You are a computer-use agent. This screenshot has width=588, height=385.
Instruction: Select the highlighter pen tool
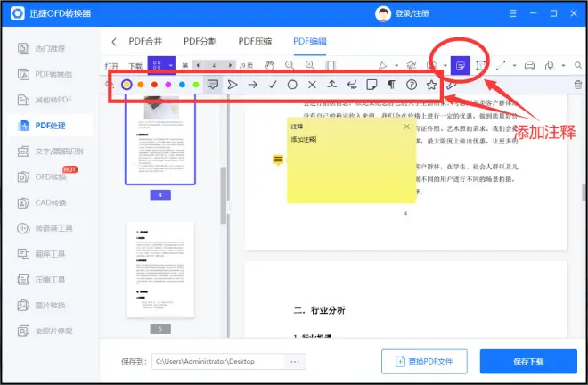point(382,66)
